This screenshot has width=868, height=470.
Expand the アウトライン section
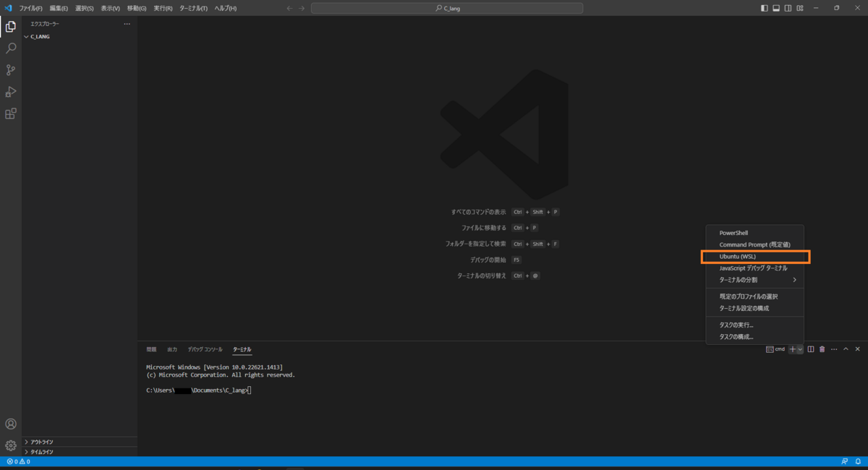tap(80, 442)
